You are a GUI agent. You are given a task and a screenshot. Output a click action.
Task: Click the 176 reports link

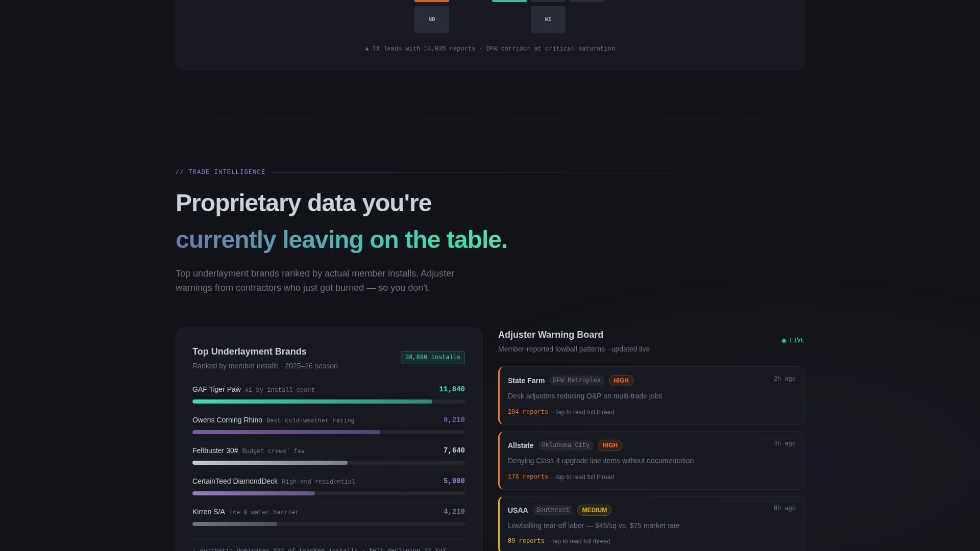pyautogui.click(x=528, y=477)
